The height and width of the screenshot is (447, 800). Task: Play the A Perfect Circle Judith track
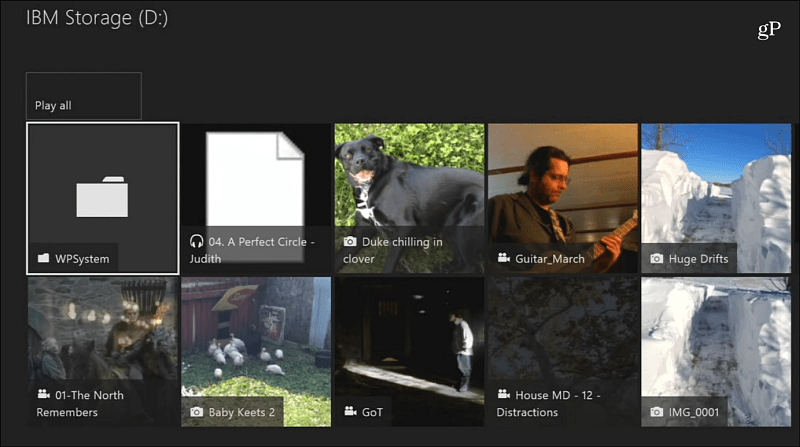pyautogui.click(x=256, y=198)
